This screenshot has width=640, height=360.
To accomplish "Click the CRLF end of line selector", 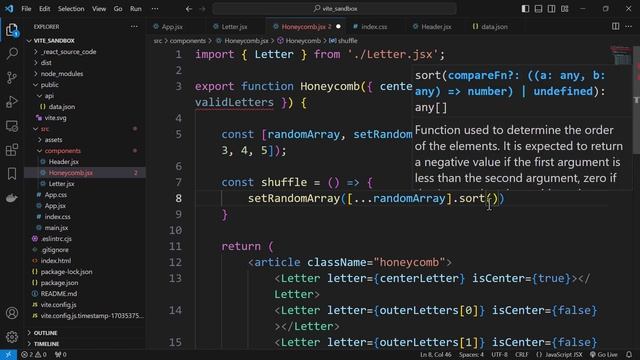I will tap(522, 355).
